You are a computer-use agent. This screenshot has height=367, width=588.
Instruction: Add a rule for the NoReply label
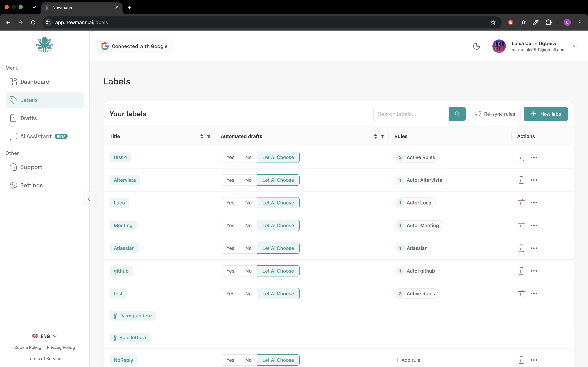point(407,360)
